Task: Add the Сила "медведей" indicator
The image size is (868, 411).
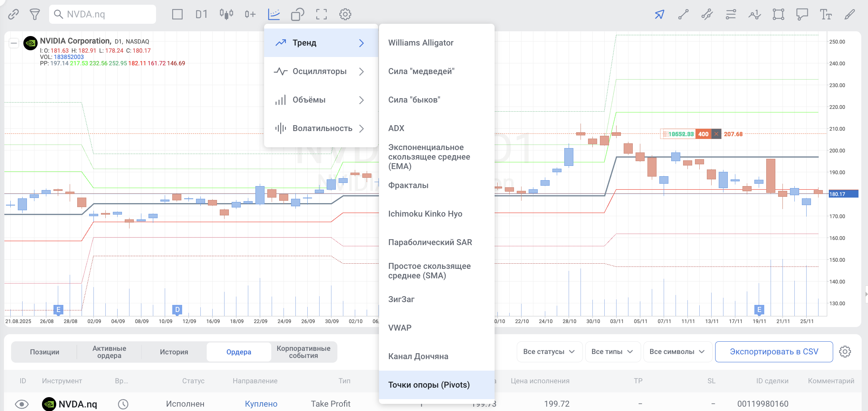Action: tap(437, 71)
